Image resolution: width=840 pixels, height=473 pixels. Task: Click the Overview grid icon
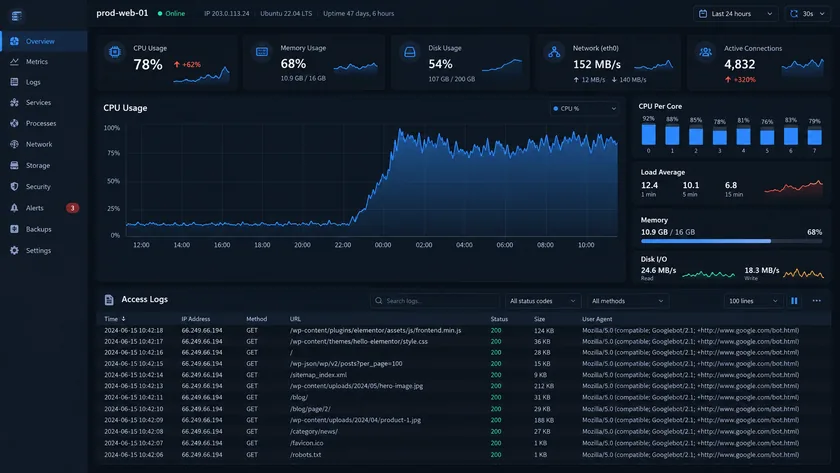[14, 41]
